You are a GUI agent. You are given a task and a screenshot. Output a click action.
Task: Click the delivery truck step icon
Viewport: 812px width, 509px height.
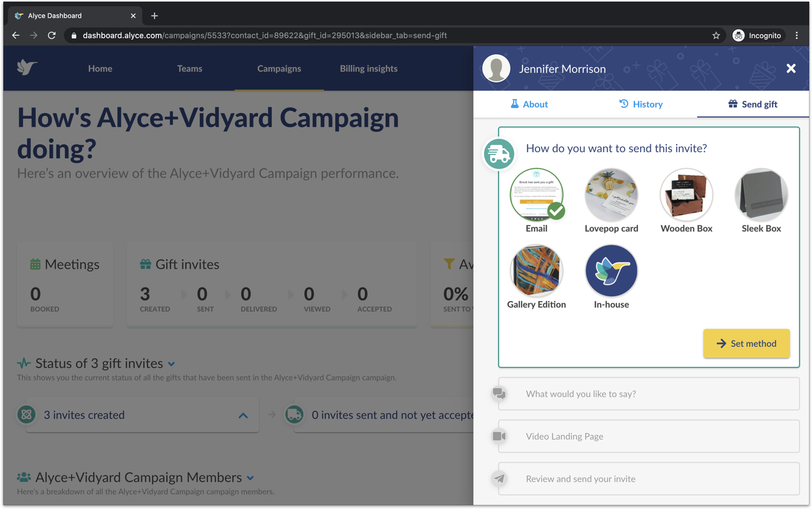[499, 154]
